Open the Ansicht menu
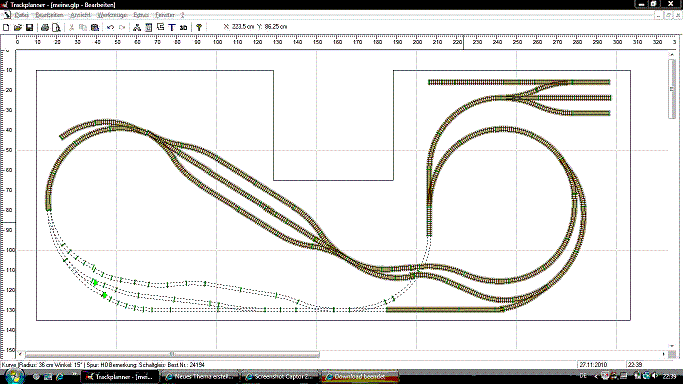 pos(81,15)
